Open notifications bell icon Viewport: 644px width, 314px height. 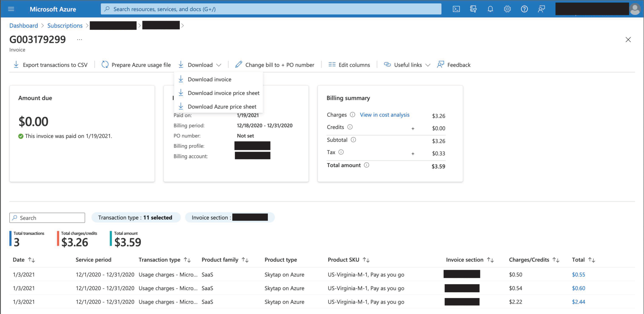click(490, 9)
